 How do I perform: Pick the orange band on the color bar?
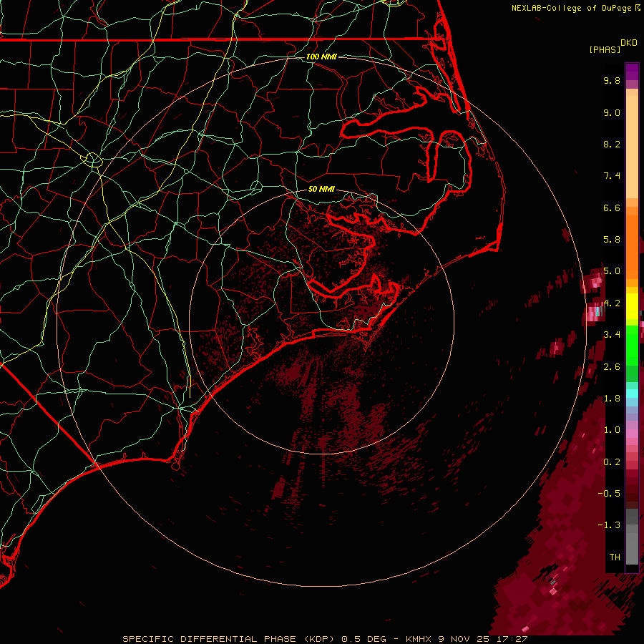point(632,246)
